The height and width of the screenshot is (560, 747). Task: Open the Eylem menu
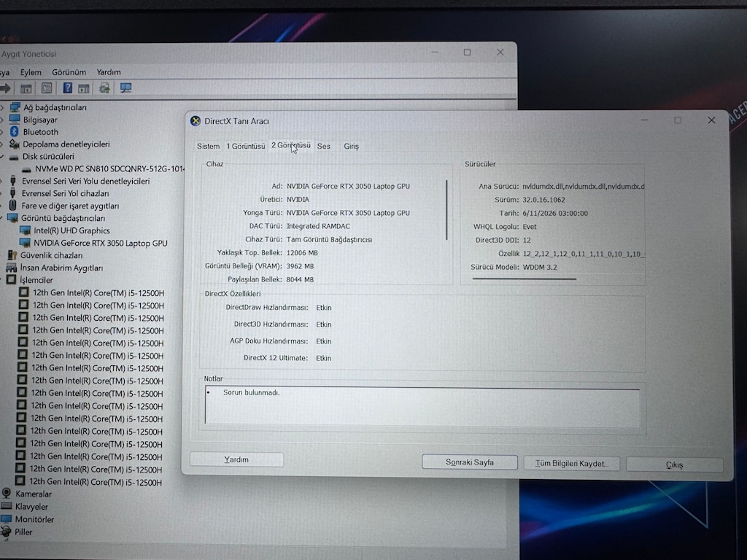[x=31, y=72]
